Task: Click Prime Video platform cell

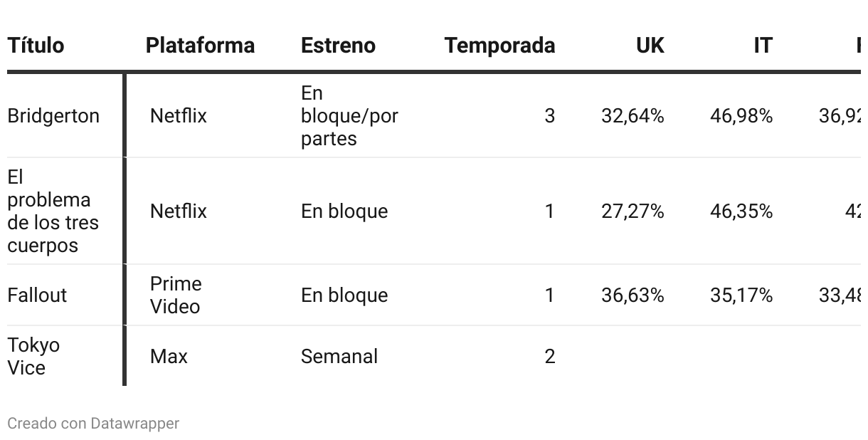Action: click(176, 295)
